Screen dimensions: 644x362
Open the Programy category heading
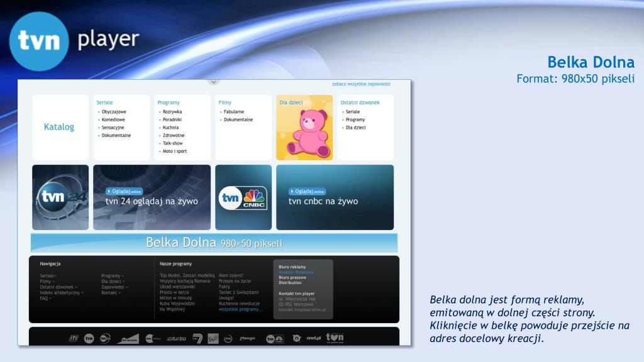point(169,102)
